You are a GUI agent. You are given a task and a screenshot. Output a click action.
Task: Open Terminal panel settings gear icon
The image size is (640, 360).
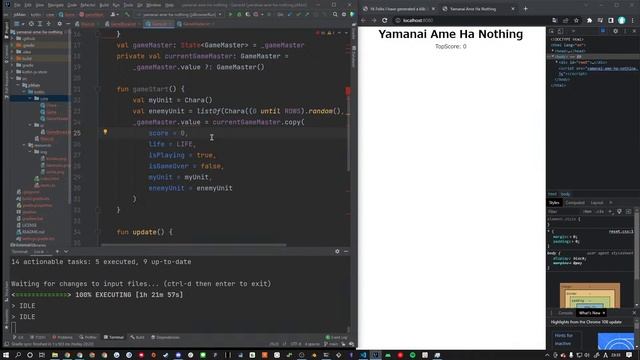pyautogui.click(x=337, y=251)
